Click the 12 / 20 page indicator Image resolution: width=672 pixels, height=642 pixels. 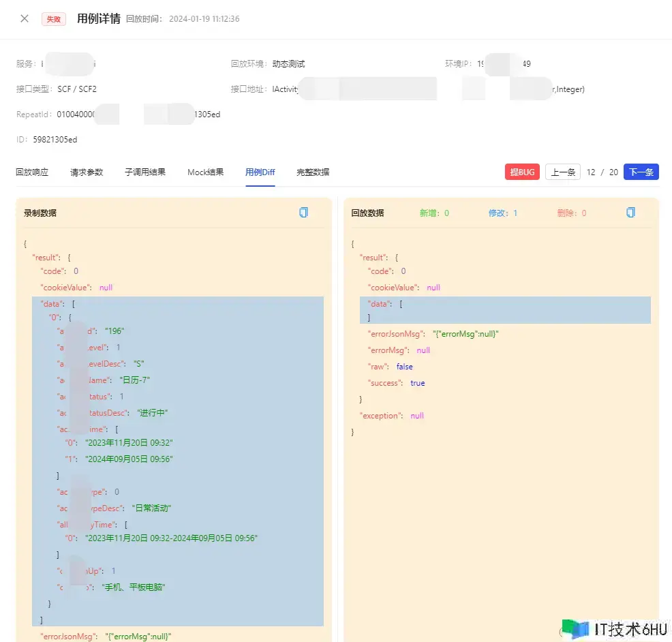602,172
